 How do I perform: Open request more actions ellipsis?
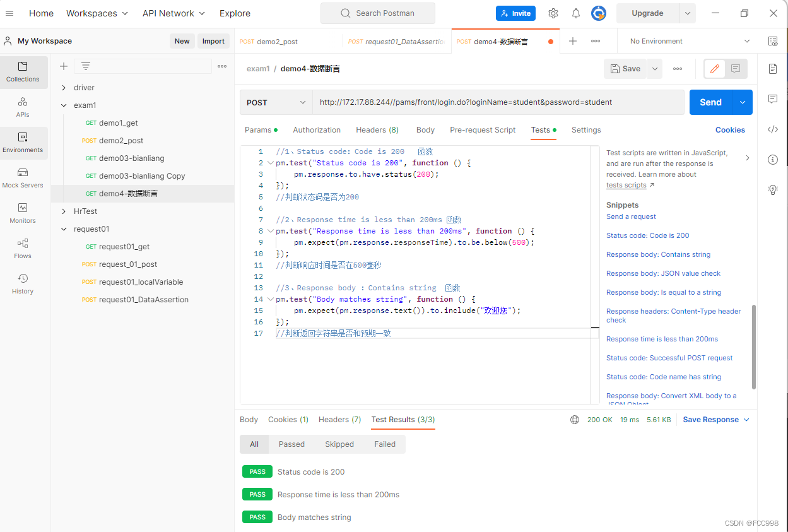click(678, 69)
